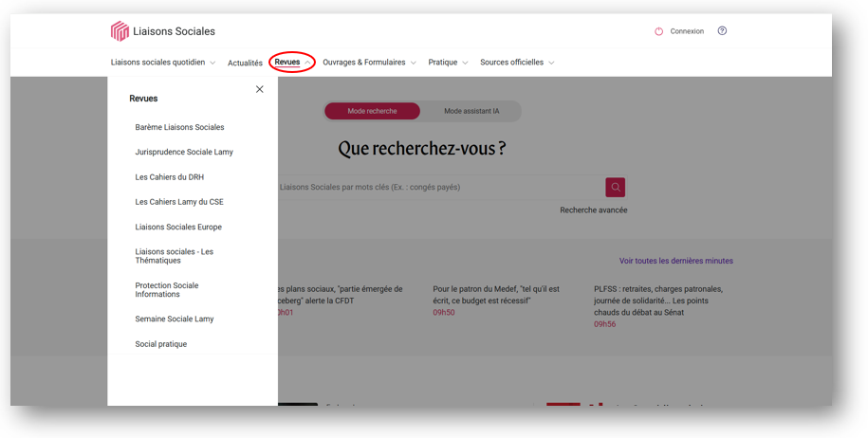Switch to Mode recherche
The height and width of the screenshot is (438, 868).
point(372,111)
